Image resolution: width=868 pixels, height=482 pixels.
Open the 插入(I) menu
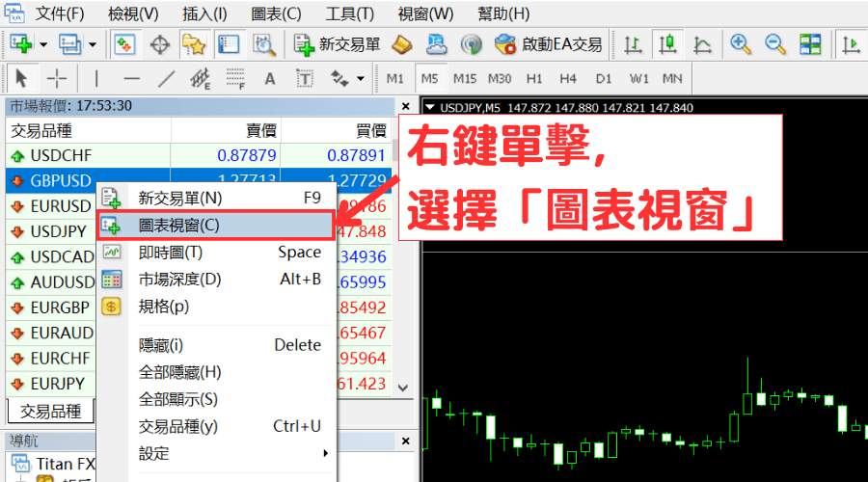(204, 13)
